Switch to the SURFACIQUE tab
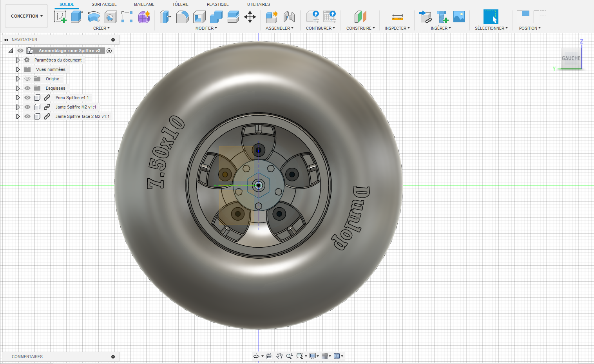Viewport: 594px width, 364px height. pyautogui.click(x=104, y=4)
